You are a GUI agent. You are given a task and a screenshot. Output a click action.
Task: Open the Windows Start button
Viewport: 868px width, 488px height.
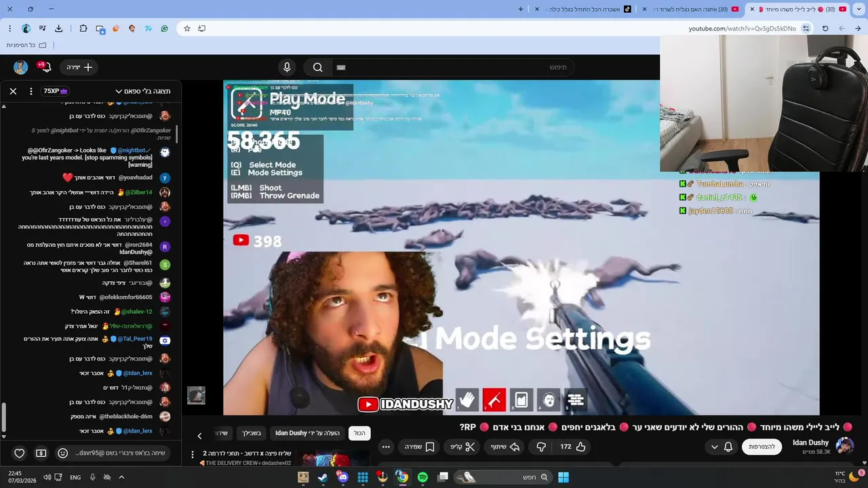click(564, 477)
